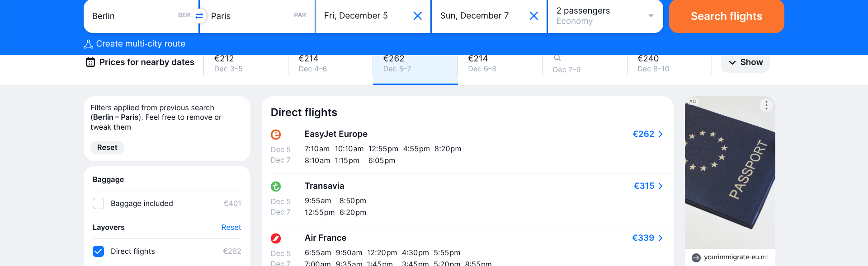Image resolution: width=868 pixels, height=266 pixels.
Task: Clear the Sun, December 7 return date
Action: coord(533,16)
